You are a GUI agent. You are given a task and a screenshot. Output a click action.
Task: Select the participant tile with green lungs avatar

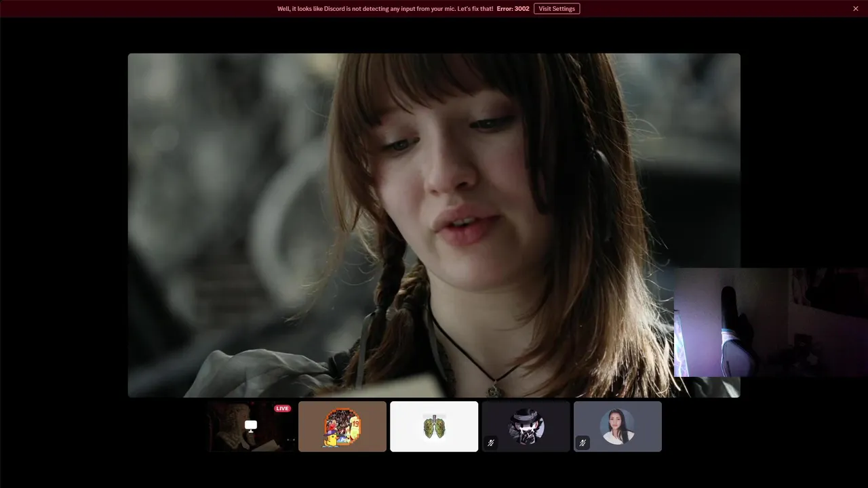click(x=434, y=426)
